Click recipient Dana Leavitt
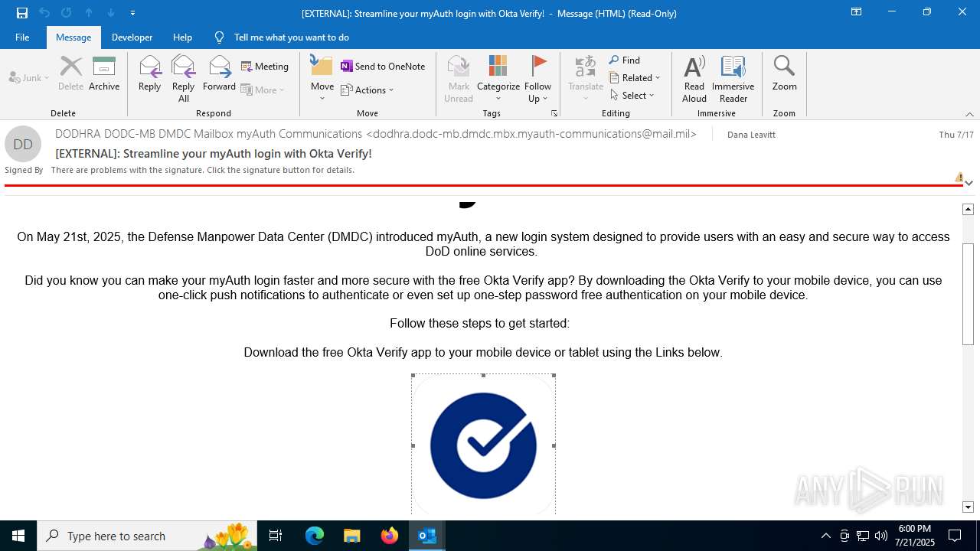This screenshot has width=980, height=551. [x=751, y=135]
